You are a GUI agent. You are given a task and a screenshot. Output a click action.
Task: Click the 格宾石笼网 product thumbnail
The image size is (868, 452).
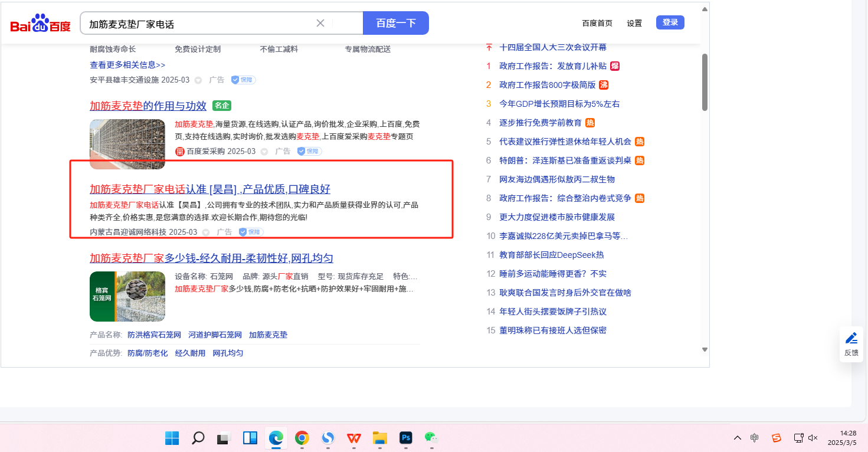127,296
